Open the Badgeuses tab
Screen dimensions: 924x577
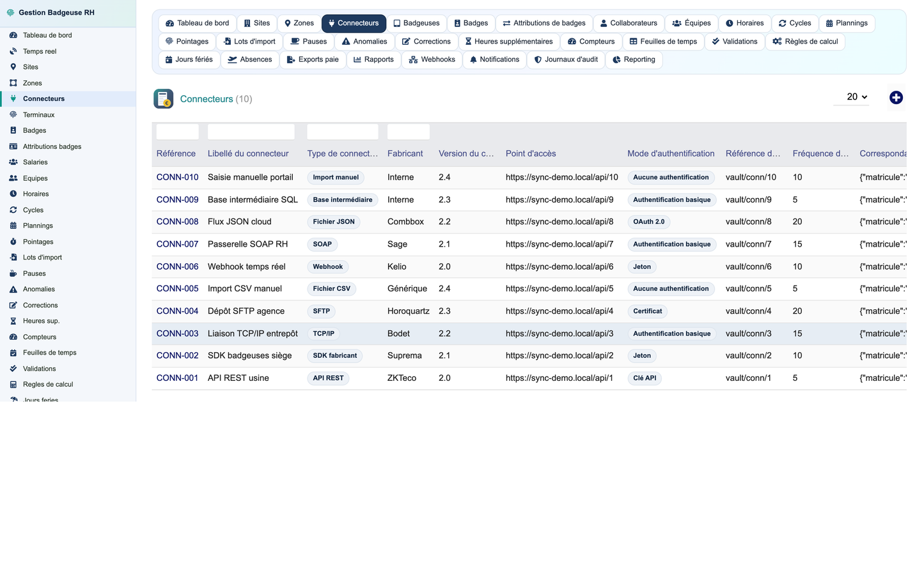click(x=416, y=23)
